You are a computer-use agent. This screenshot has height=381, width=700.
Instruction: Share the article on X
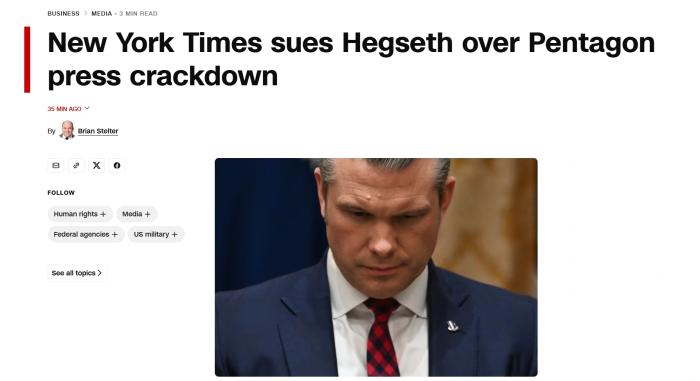(x=96, y=165)
